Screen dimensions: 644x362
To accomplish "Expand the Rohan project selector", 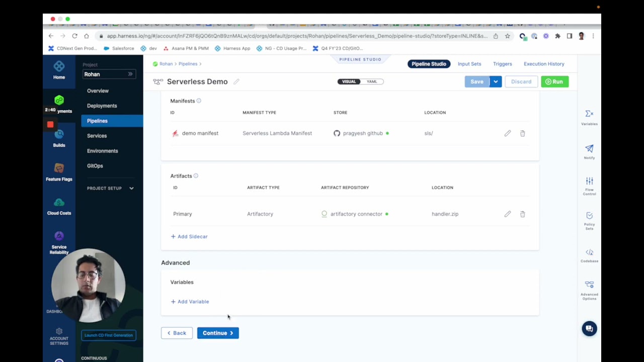I will point(109,74).
